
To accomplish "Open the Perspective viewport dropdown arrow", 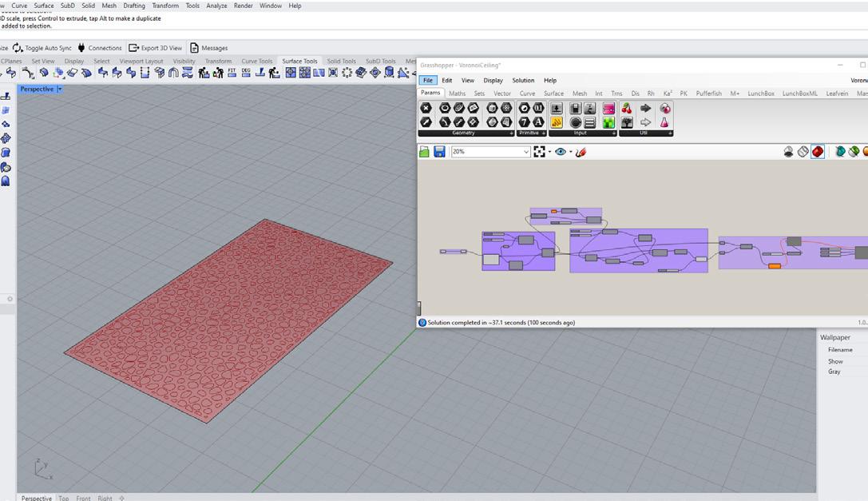I will pyautogui.click(x=59, y=89).
